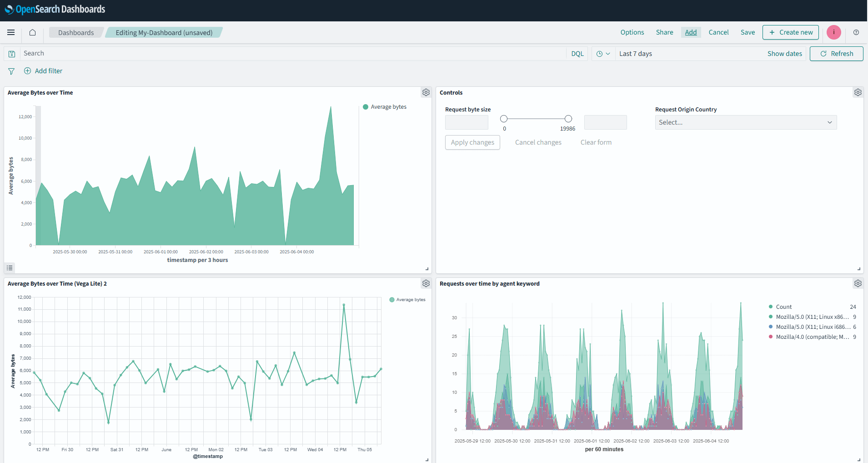Click the legend toggle icon below the area chart
The image size is (868, 463).
(x=10, y=268)
